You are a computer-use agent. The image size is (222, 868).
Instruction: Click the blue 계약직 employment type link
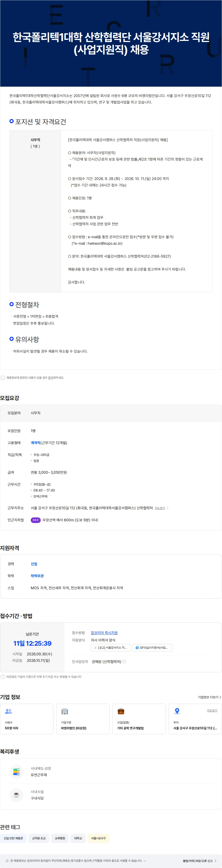[35, 443]
